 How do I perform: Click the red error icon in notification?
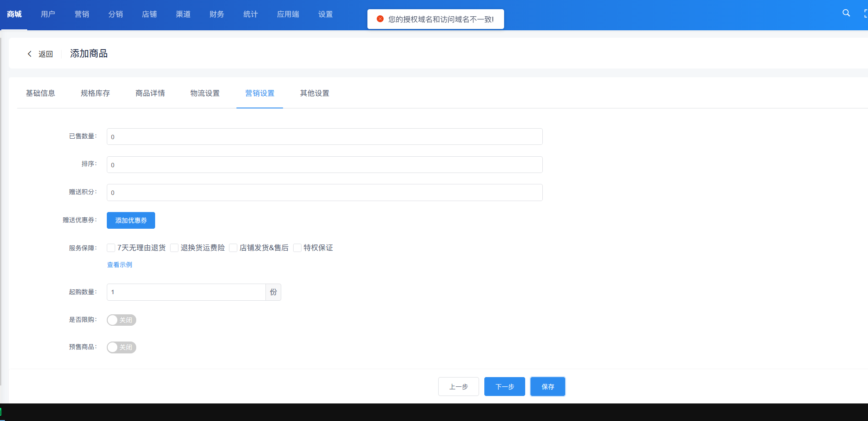(380, 19)
